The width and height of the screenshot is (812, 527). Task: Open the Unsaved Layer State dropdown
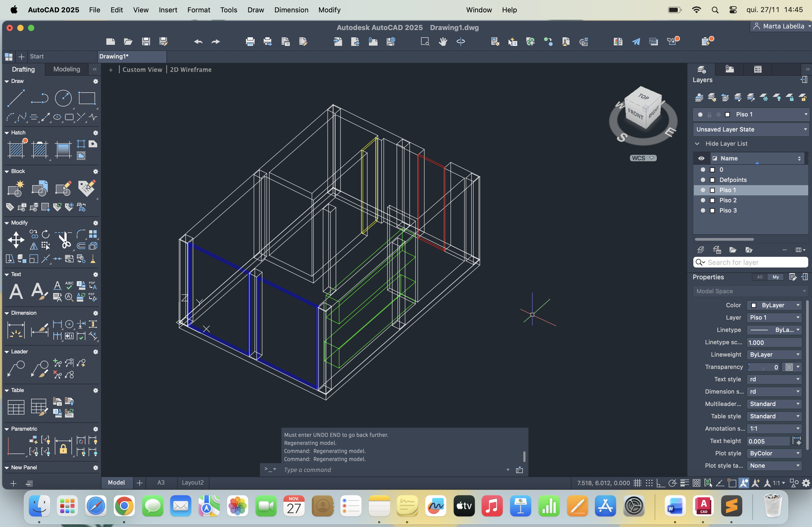(x=805, y=129)
